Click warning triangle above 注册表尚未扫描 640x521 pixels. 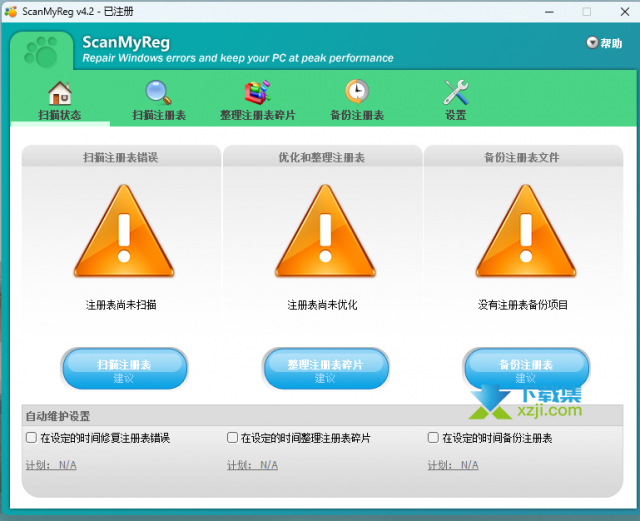pyautogui.click(x=124, y=231)
